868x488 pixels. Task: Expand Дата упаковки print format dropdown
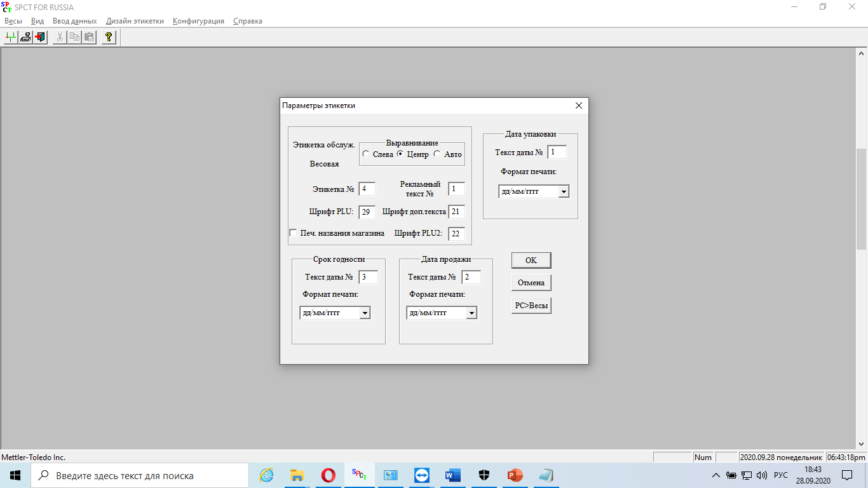[x=563, y=191]
